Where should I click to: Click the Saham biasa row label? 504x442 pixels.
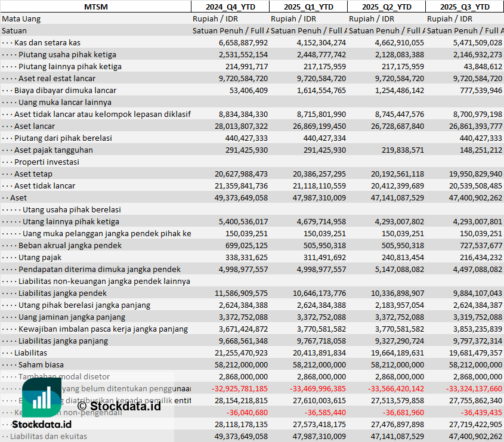tap(41, 364)
